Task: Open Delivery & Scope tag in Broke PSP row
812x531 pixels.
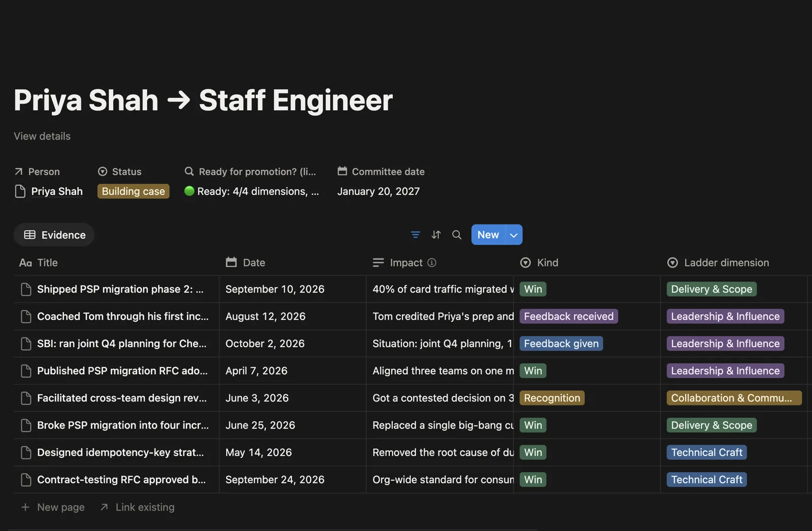Action: (x=712, y=425)
